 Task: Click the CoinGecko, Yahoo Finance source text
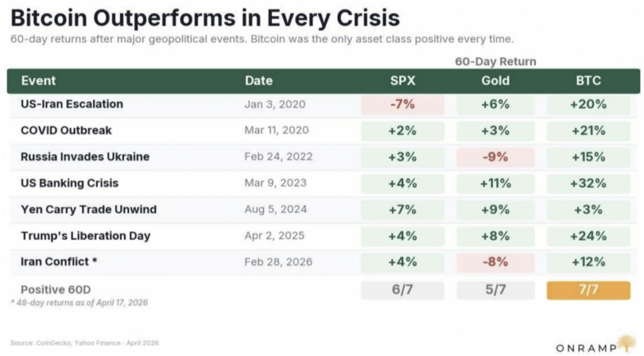click(x=84, y=343)
